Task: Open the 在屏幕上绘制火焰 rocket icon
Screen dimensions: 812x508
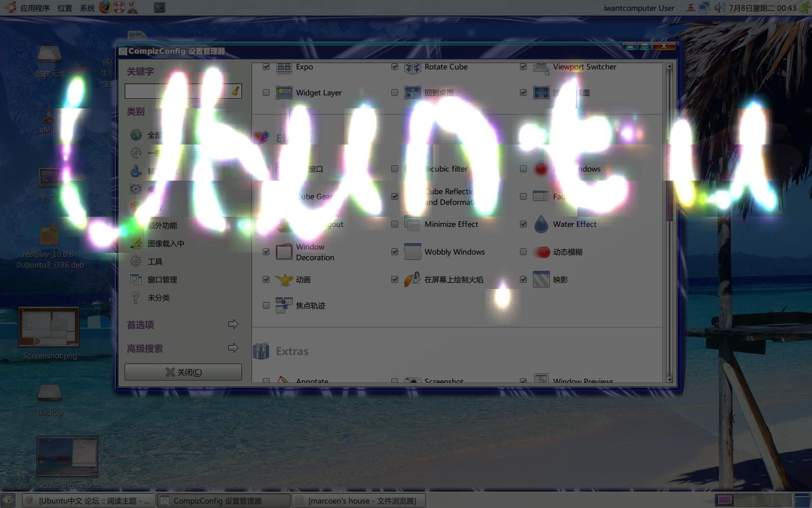Action: [x=412, y=279]
